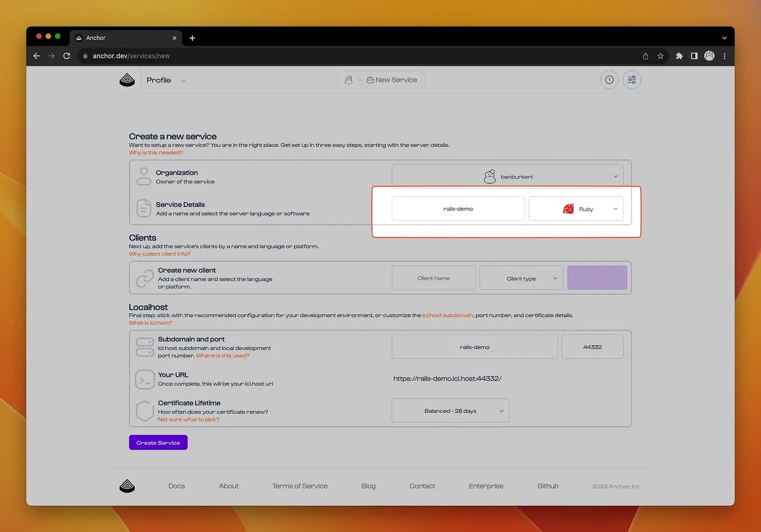The width and height of the screenshot is (761, 532).
Task: Open the clock history icon
Action: [x=609, y=80]
